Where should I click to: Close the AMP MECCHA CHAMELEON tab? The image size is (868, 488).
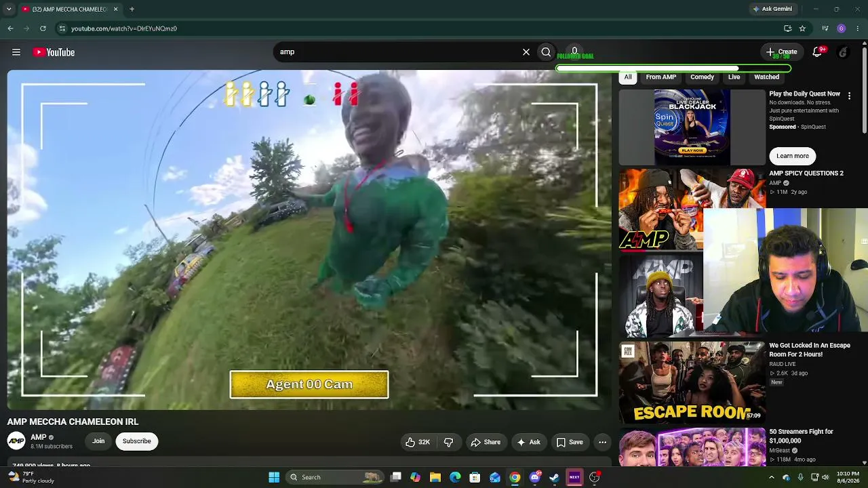pyautogui.click(x=115, y=9)
